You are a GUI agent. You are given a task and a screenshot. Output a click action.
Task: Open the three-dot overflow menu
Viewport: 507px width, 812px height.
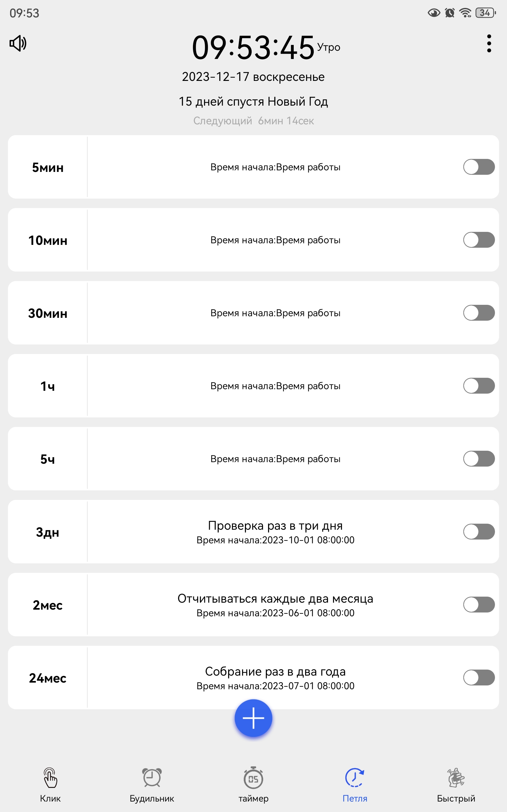(x=489, y=43)
